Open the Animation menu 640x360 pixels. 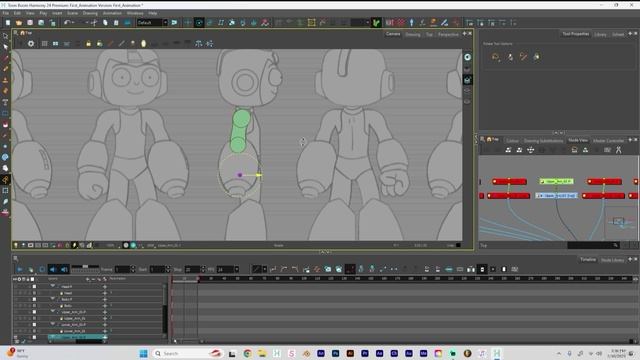(112, 13)
